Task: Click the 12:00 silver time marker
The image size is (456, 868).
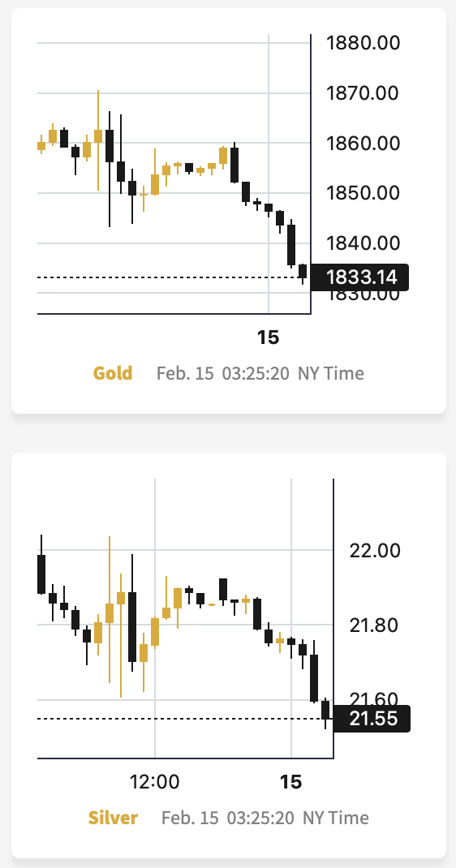Action: [x=154, y=782]
